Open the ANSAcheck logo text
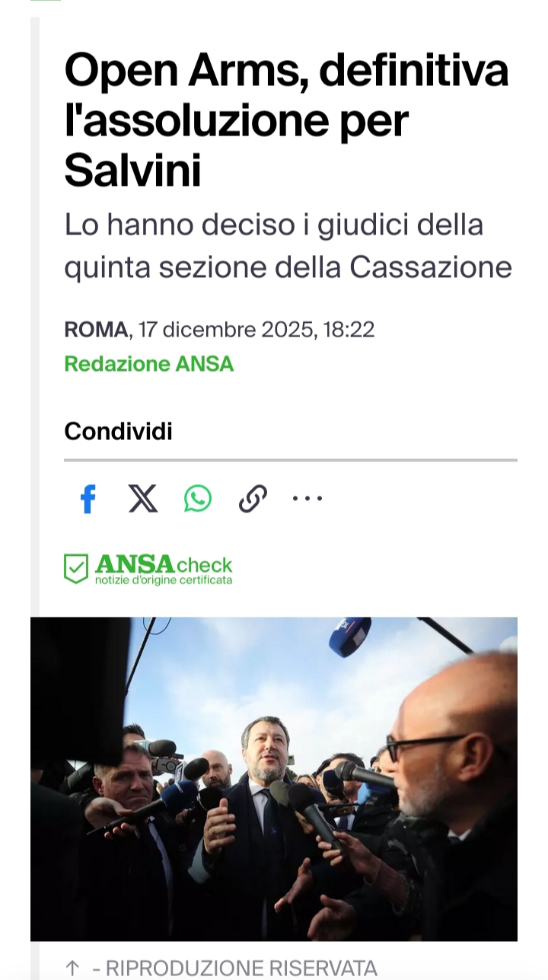Image resolution: width=548 pixels, height=980 pixels. click(x=164, y=564)
